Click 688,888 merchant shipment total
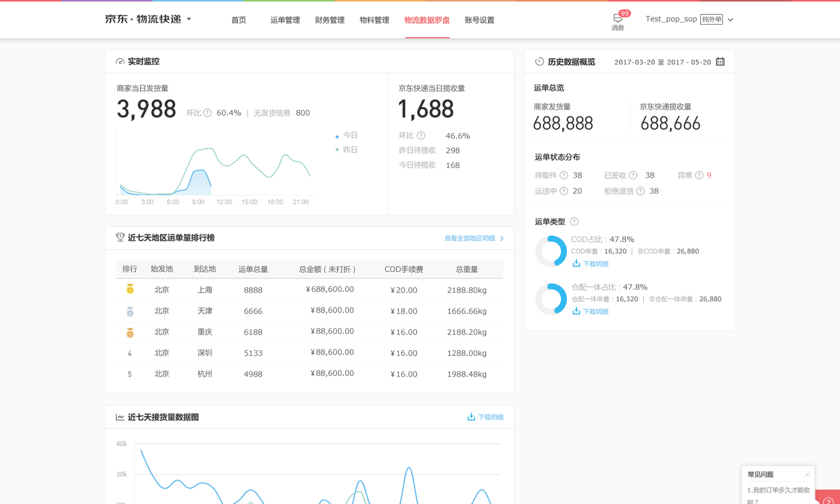Viewport: 840px width, 504px height. point(563,123)
